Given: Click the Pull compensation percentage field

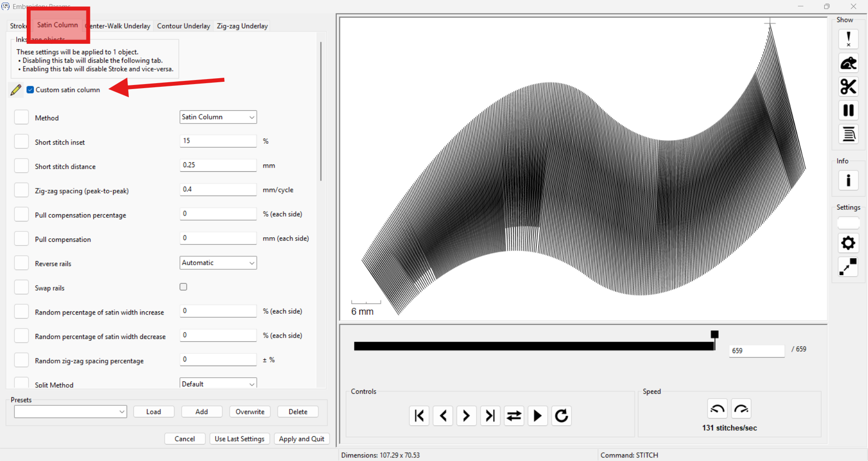Looking at the screenshot, I should pos(218,214).
